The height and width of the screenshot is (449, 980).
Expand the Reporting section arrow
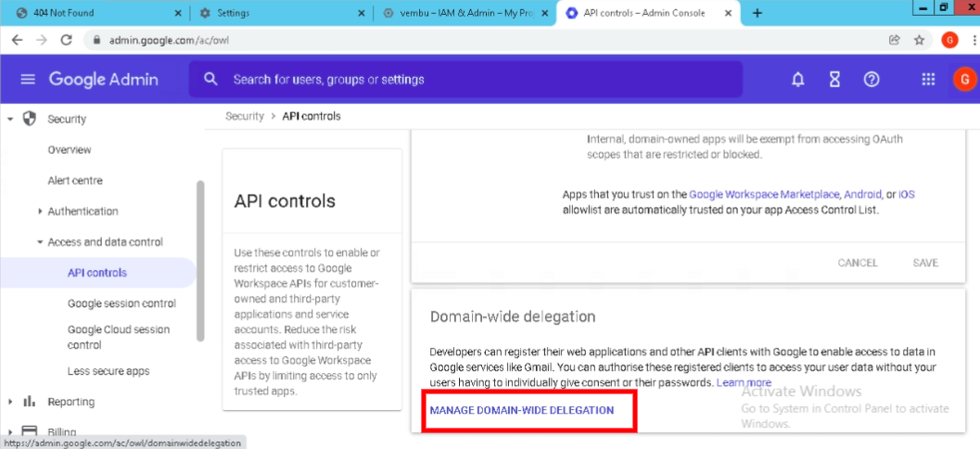pos(10,402)
